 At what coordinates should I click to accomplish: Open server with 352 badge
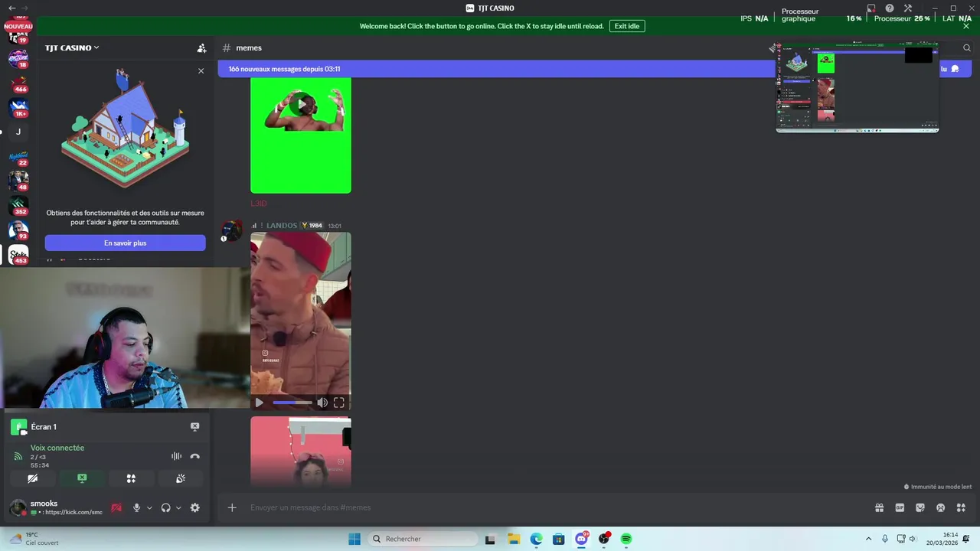click(x=18, y=205)
